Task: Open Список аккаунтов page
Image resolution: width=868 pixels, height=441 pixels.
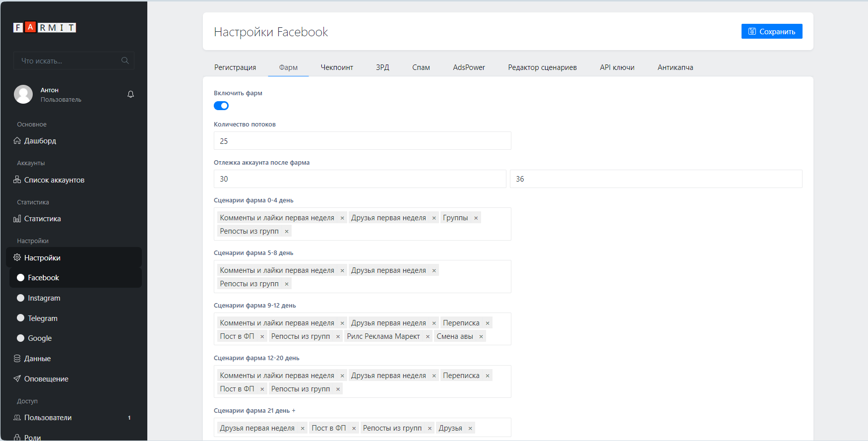Action: point(54,180)
